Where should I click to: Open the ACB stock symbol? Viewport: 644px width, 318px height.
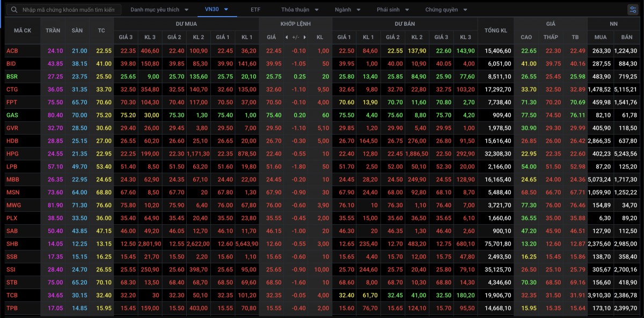click(x=12, y=51)
